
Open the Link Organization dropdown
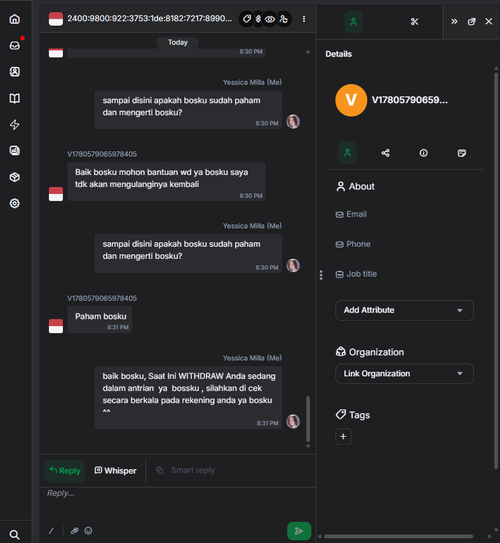[x=404, y=374]
